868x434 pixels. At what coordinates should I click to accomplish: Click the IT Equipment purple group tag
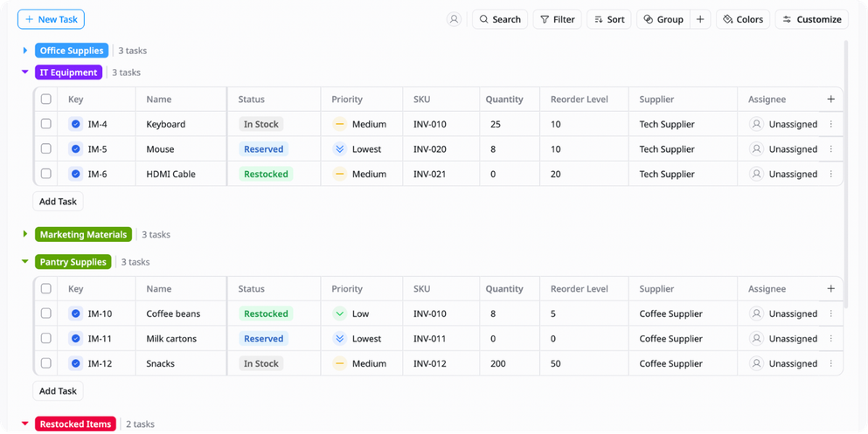click(x=69, y=72)
